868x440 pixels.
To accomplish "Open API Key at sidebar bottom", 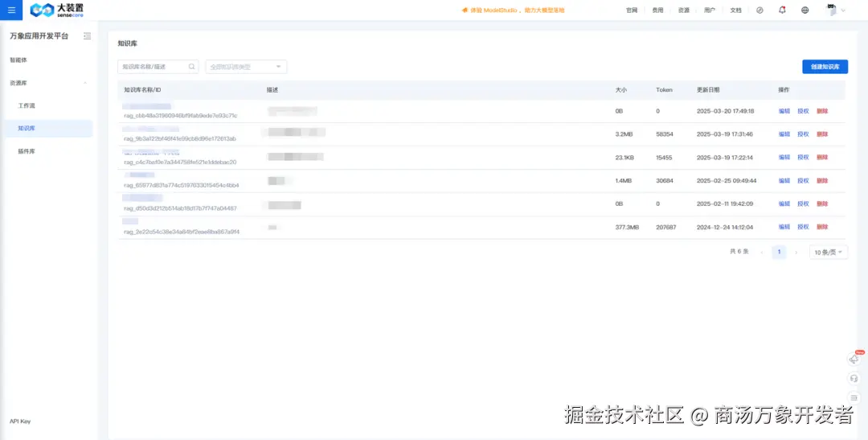I will coord(20,421).
